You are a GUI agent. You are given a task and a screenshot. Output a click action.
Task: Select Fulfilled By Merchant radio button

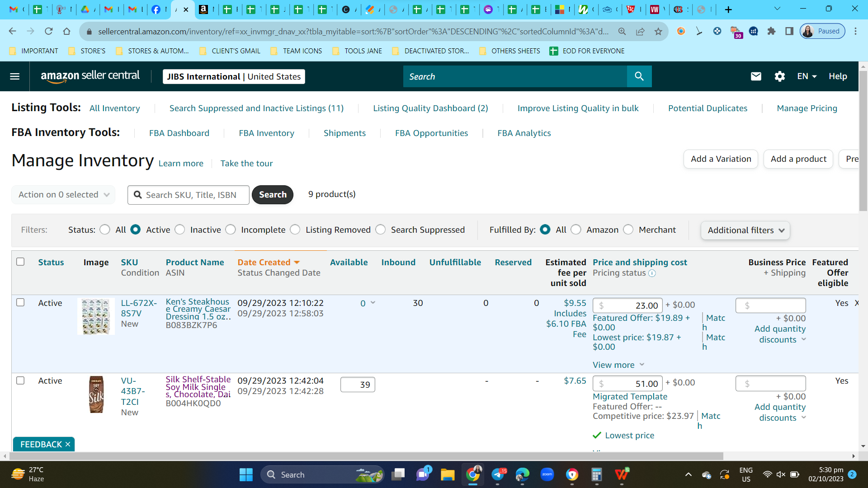coord(628,230)
